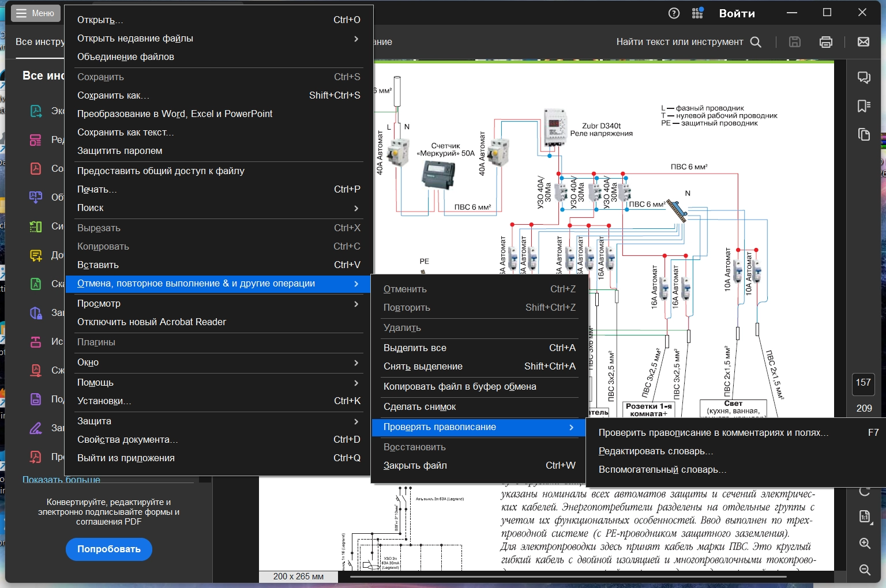The image size is (886, 588).
Task: Open the help question mark icon
Action: [674, 13]
